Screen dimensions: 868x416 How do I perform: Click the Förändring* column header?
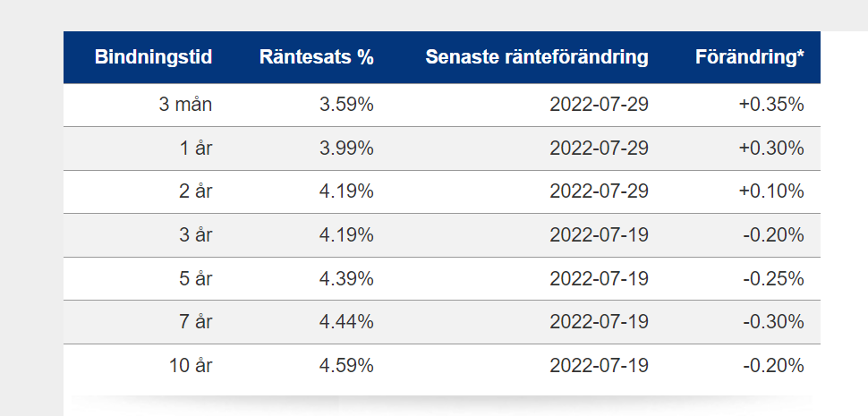(750, 57)
